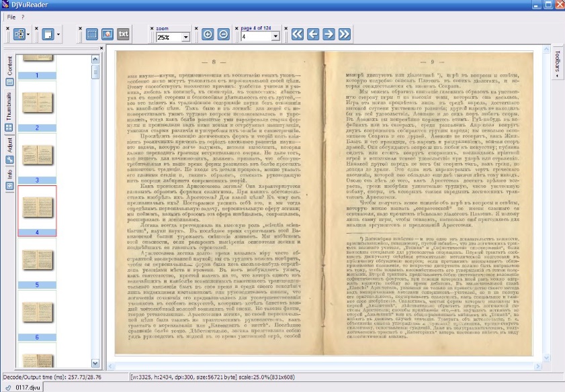Viewport: 565px width, 392px height.
Task: Click the image snapshot toolbar icon
Action: coord(107,34)
